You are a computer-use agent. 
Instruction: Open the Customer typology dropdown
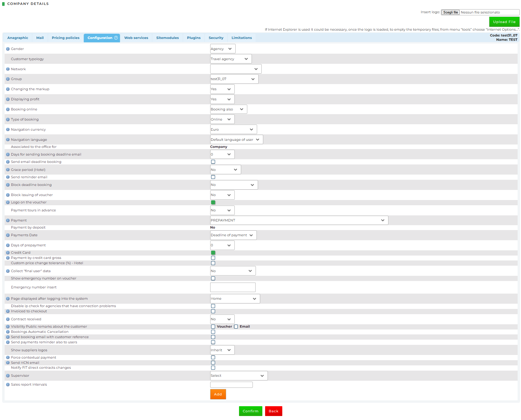click(x=231, y=59)
